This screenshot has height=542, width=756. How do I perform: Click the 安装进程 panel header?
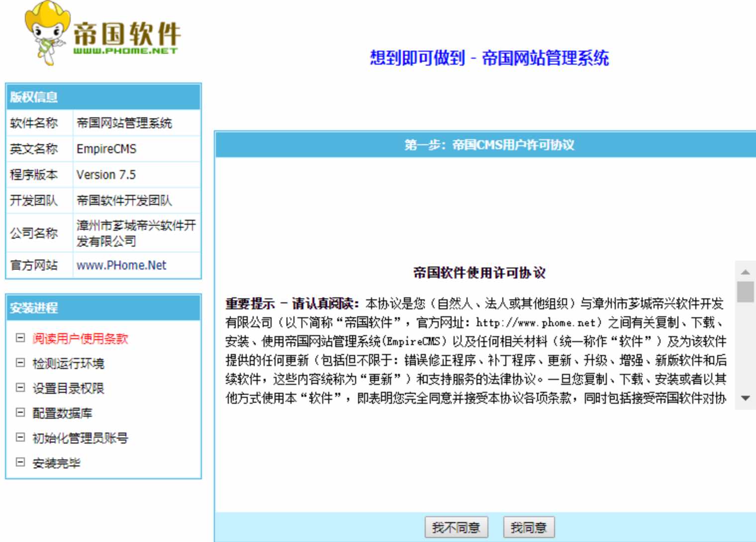[x=103, y=308]
